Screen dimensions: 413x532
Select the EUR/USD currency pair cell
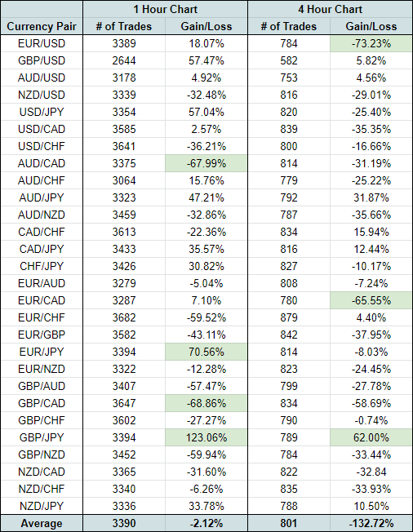click(42, 43)
